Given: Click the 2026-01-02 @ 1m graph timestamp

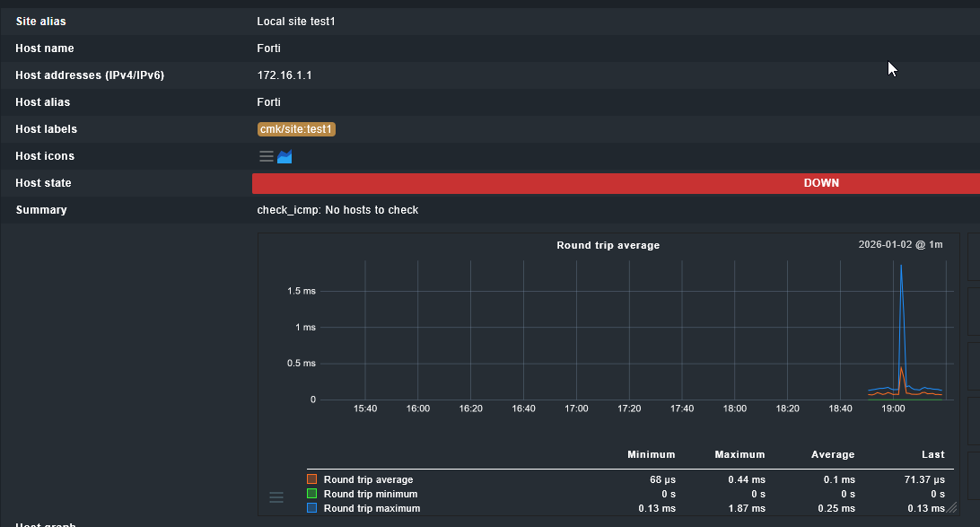Looking at the screenshot, I should pyautogui.click(x=900, y=245).
